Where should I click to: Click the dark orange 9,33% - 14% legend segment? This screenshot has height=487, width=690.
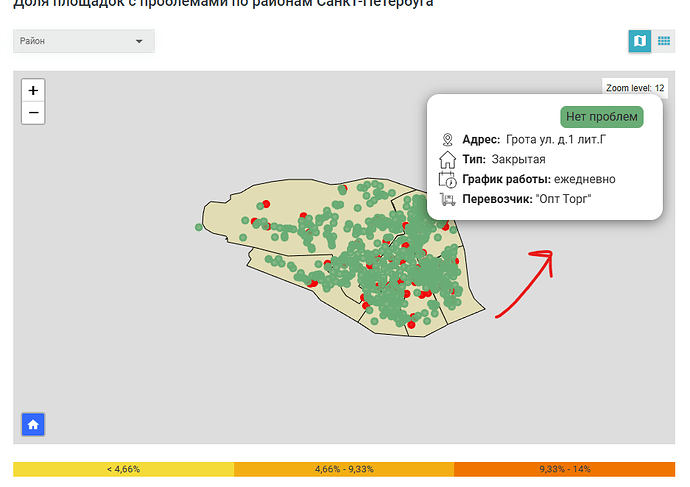coord(564,469)
